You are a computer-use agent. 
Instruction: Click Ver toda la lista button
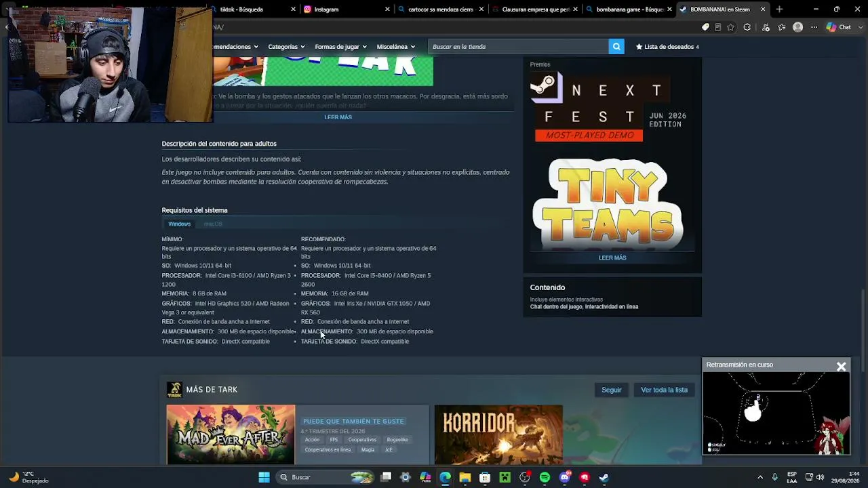[664, 390]
